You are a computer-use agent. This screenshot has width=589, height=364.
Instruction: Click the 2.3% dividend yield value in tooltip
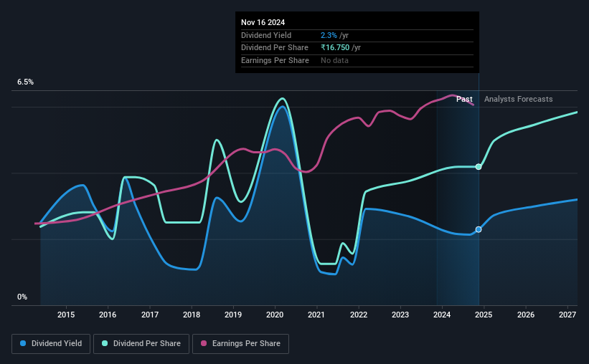click(x=329, y=35)
